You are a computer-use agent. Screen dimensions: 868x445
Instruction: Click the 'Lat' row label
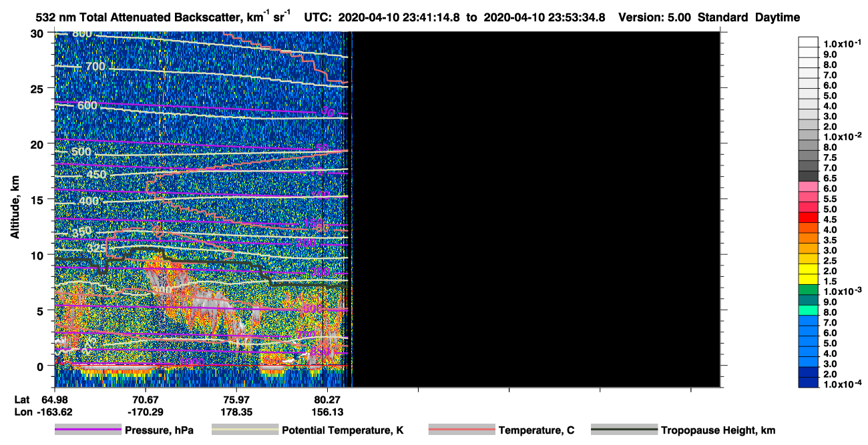(21, 399)
